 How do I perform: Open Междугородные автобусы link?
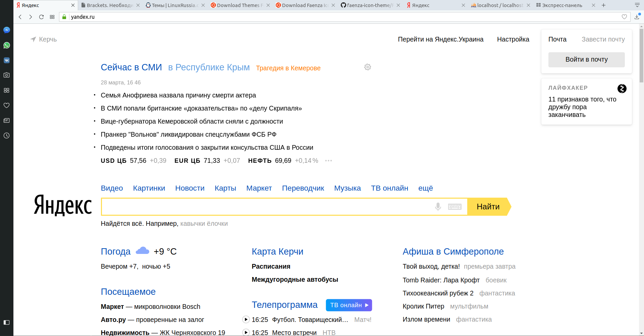click(x=295, y=279)
